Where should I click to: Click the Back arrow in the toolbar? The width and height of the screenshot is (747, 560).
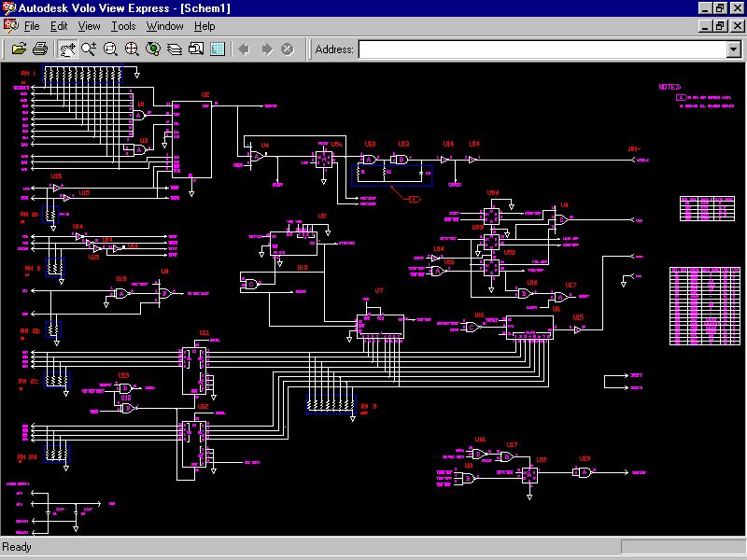(245, 49)
